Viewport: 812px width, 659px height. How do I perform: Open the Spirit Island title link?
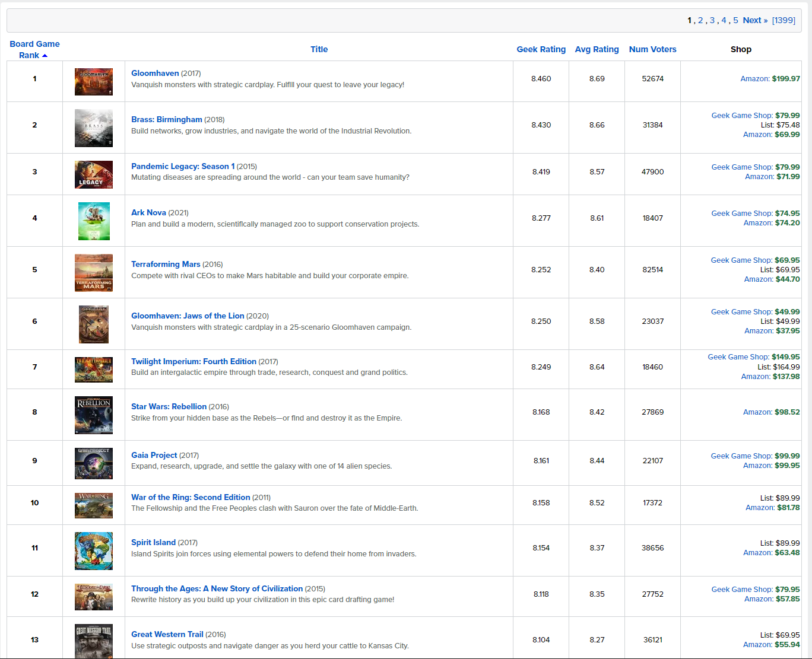click(x=153, y=542)
